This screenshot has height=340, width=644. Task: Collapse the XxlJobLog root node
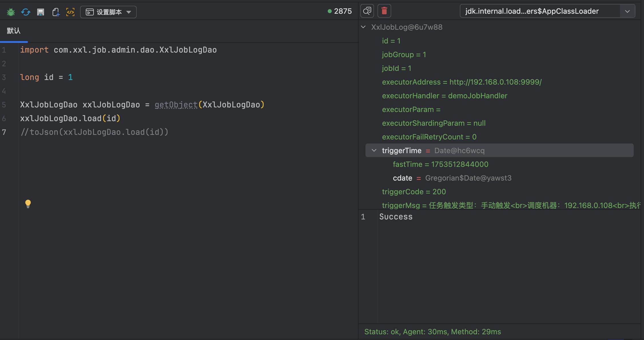pos(363,27)
